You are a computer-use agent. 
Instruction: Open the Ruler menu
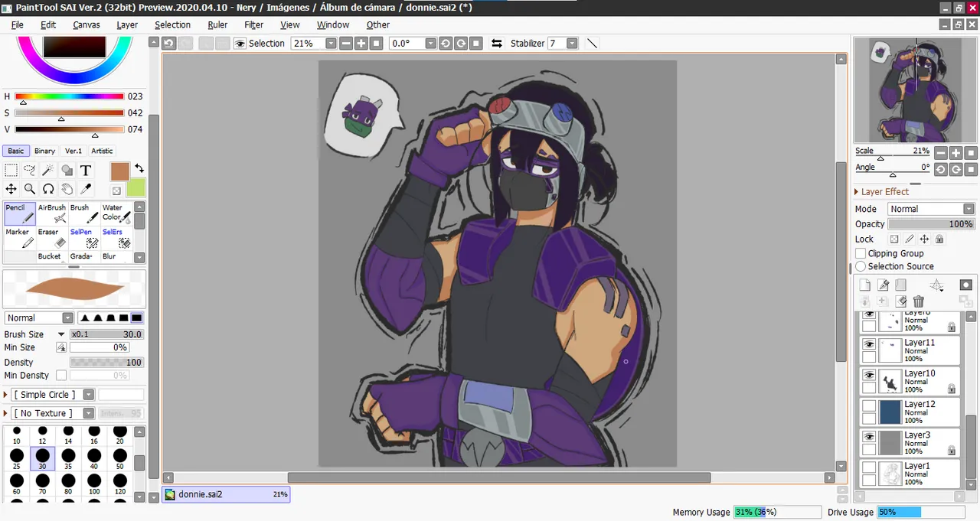(217, 24)
